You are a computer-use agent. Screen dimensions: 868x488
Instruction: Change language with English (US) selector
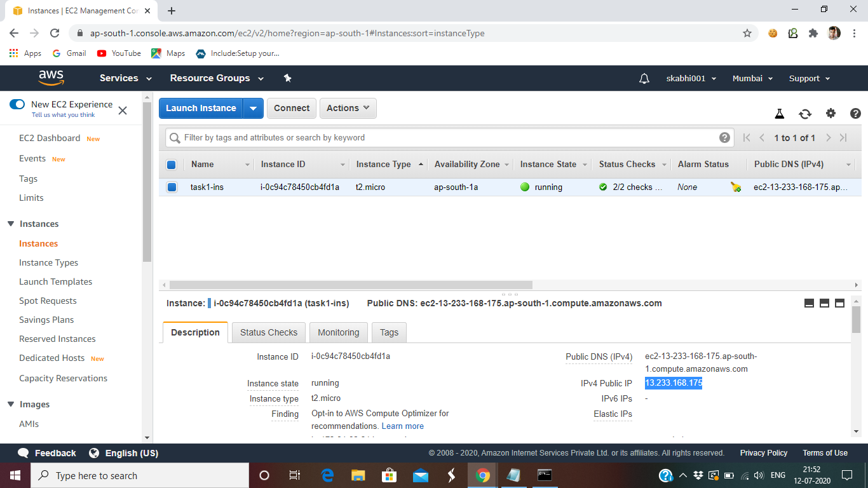pos(124,453)
